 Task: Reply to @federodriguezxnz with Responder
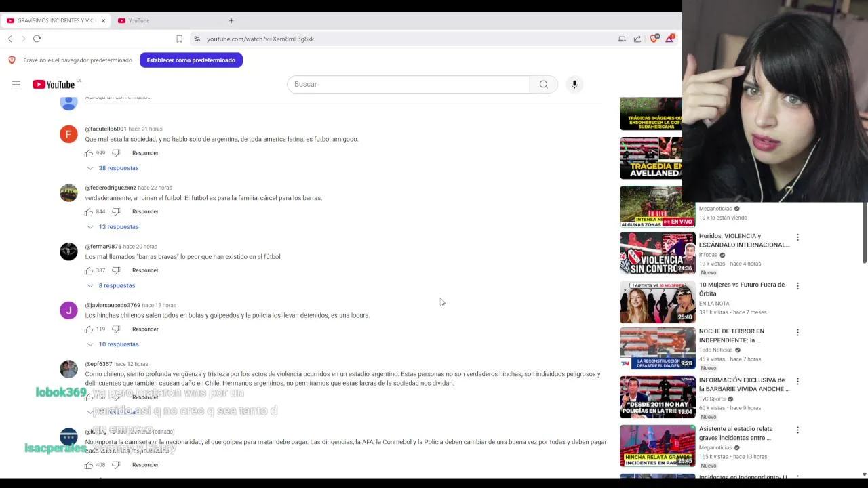point(145,211)
